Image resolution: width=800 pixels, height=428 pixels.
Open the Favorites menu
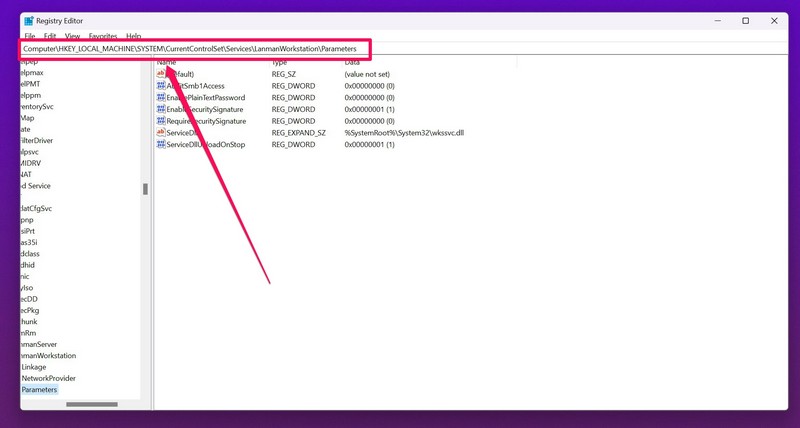coord(103,36)
